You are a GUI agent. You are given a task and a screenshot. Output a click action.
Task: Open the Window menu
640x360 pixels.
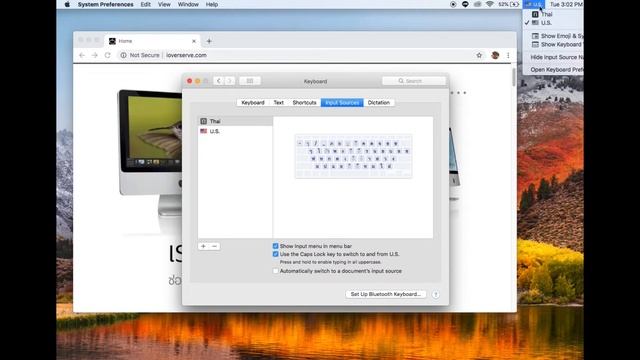pyautogui.click(x=188, y=4)
